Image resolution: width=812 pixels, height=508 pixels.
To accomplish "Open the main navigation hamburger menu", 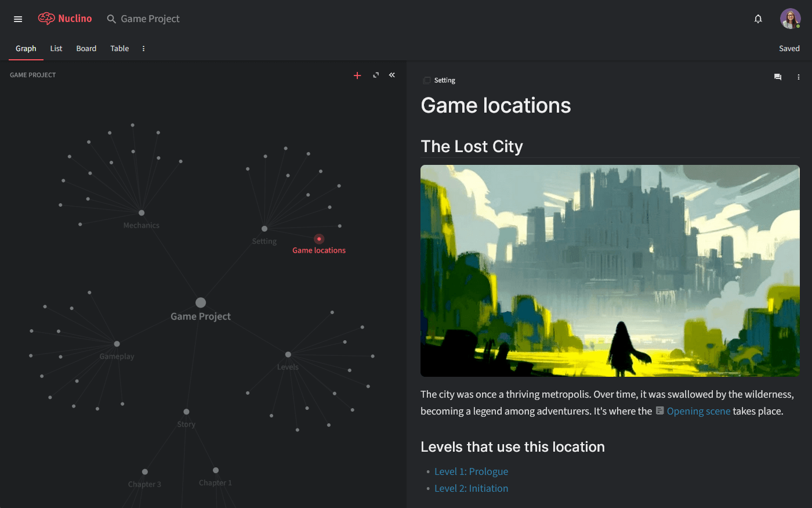I will point(17,19).
